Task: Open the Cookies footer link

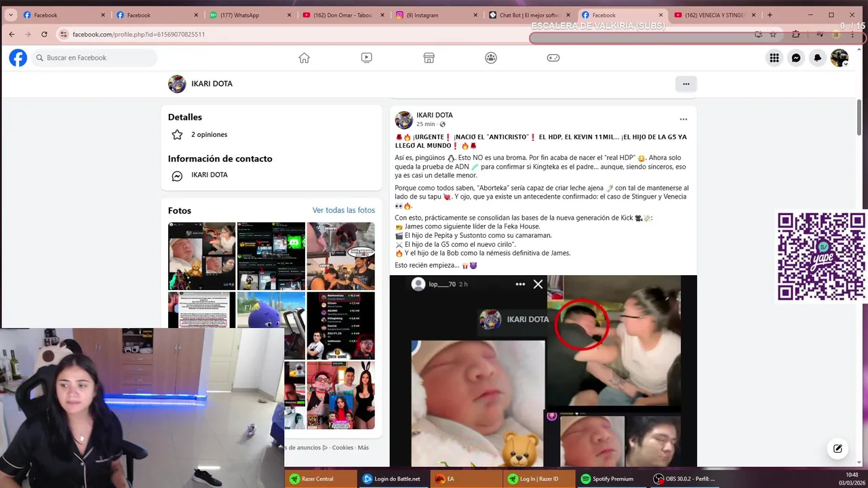Action: point(342,447)
